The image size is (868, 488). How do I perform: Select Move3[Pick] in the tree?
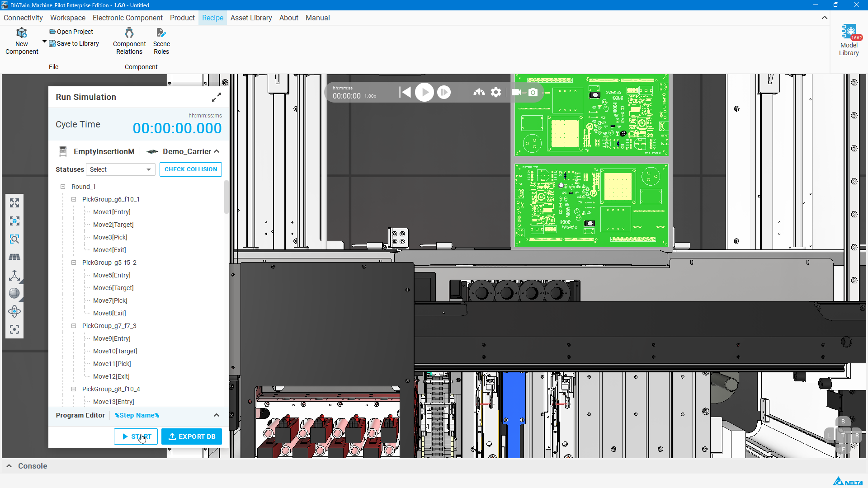110,237
